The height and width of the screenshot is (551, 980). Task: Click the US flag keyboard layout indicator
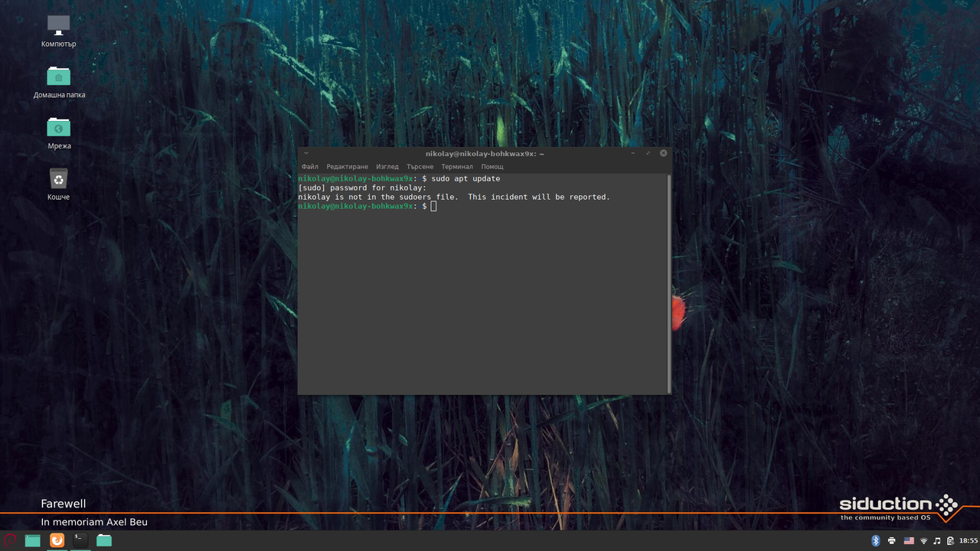point(909,541)
